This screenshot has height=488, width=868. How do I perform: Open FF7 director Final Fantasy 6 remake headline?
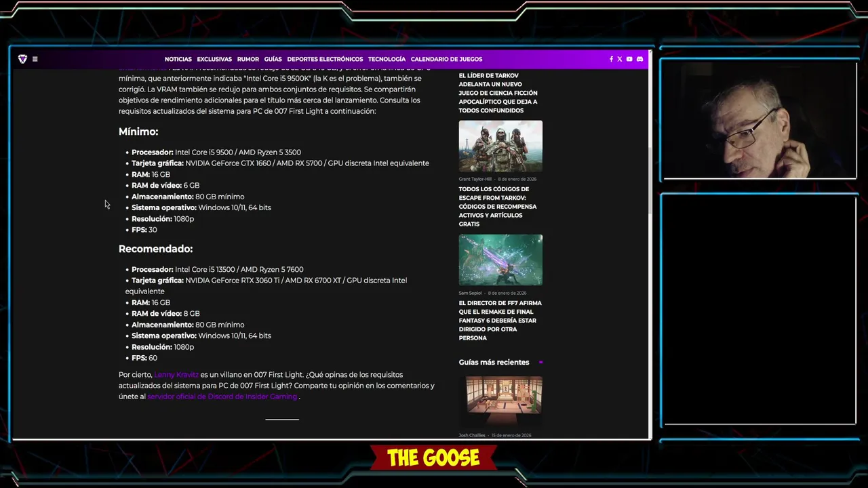[500, 321]
